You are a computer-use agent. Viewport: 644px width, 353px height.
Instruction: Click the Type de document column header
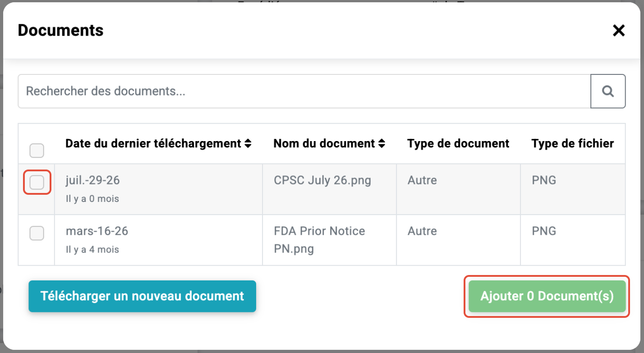[x=458, y=144]
